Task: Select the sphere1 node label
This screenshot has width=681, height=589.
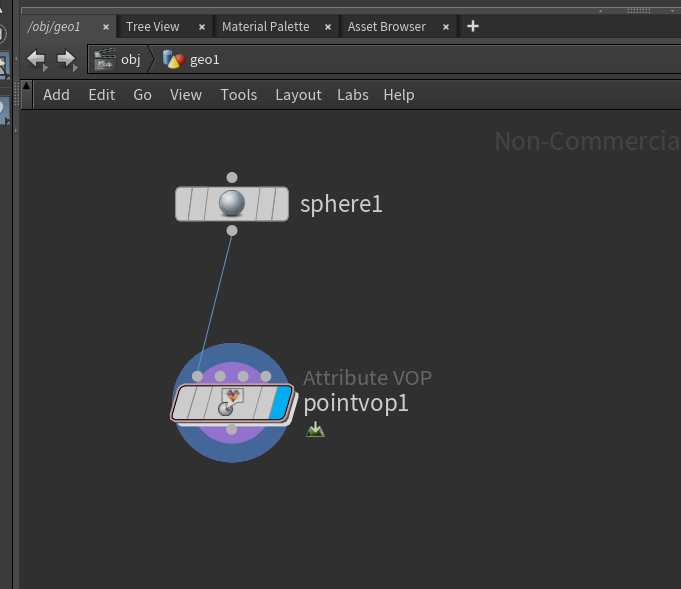Action: pyautogui.click(x=341, y=204)
